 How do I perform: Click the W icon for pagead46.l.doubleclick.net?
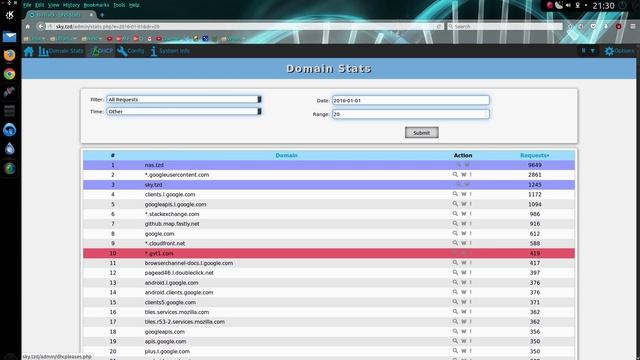pyautogui.click(x=464, y=272)
